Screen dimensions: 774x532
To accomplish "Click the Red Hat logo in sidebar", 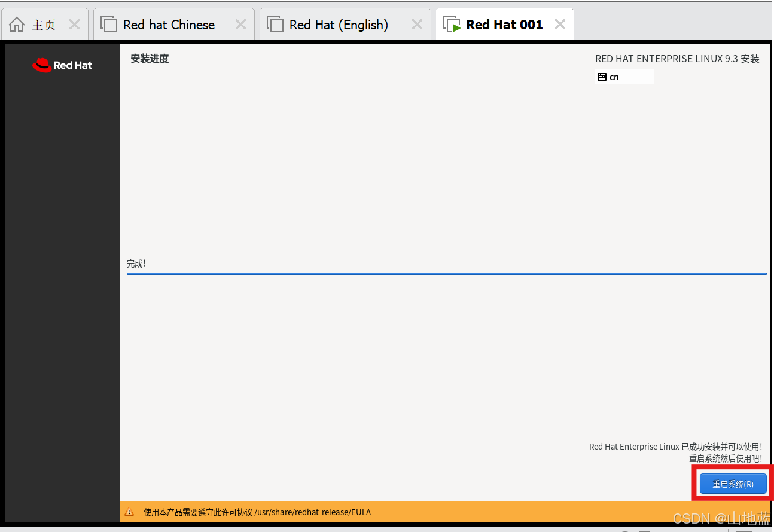I will (x=62, y=65).
